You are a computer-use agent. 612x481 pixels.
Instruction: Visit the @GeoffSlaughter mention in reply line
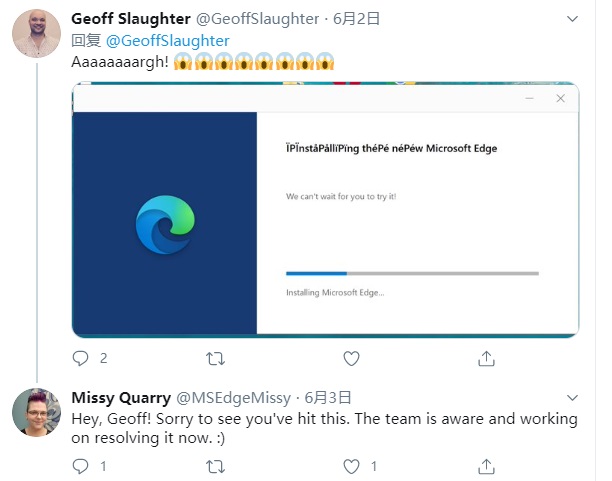click(167, 40)
